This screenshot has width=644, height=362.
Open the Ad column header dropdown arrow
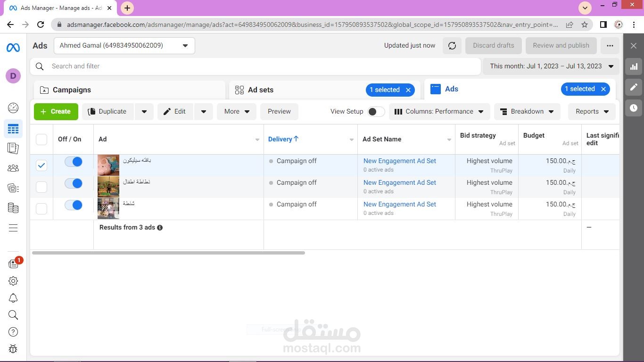(257, 140)
